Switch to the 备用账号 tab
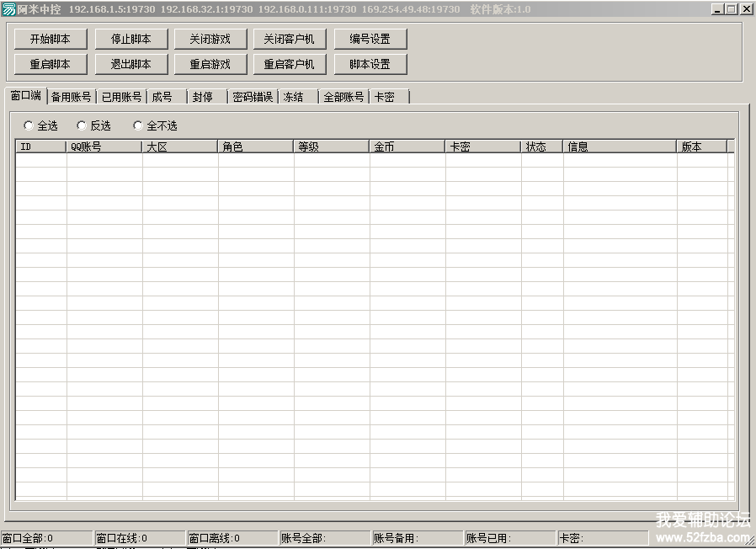Image resolution: width=756 pixels, height=549 pixels. tap(72, 98)
